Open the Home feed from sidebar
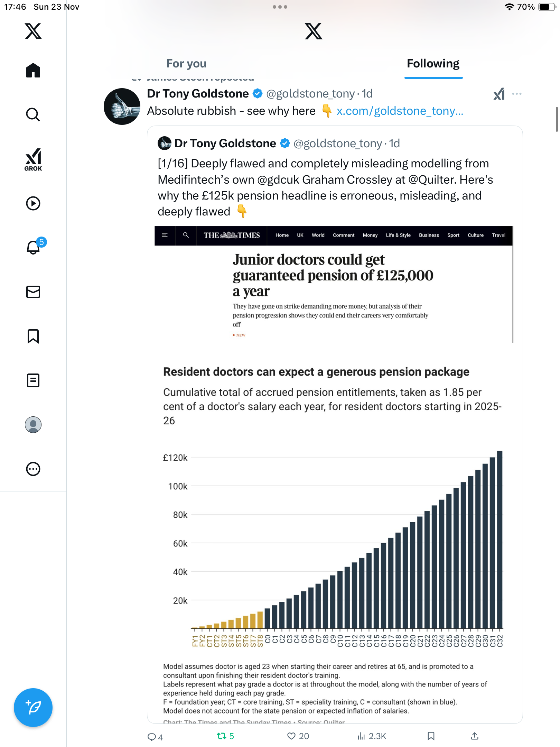The image size is (560, 747). point(33,71)
